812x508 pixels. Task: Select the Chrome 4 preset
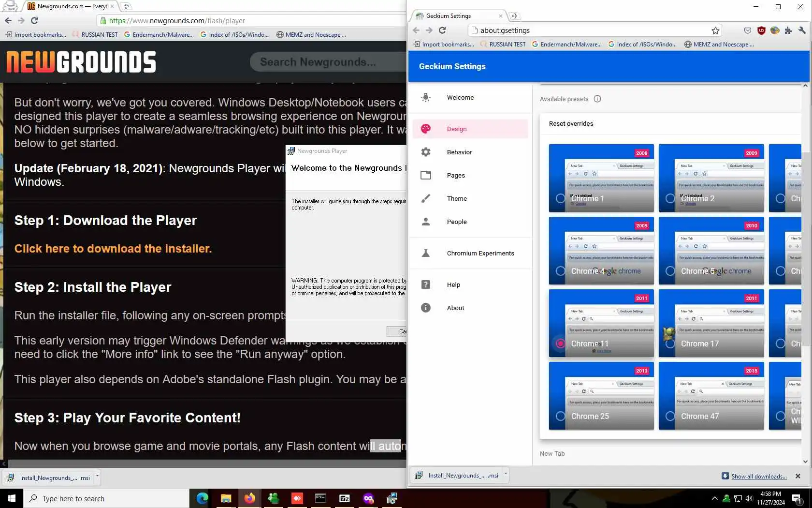coord(601,251)
